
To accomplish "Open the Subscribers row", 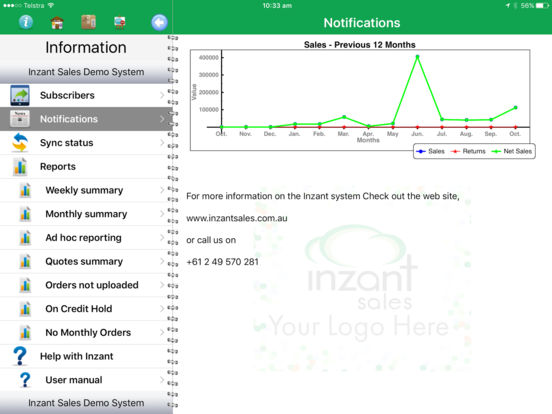I will coord(86,95).
